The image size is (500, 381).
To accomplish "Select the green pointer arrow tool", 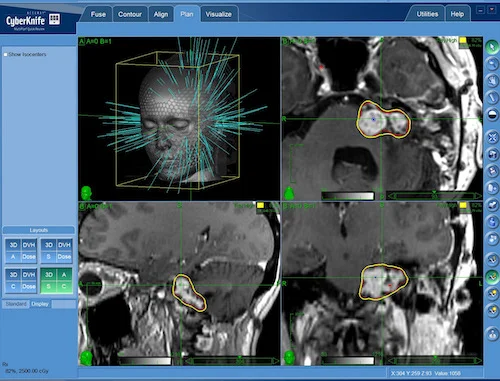I will click(492, 46).
